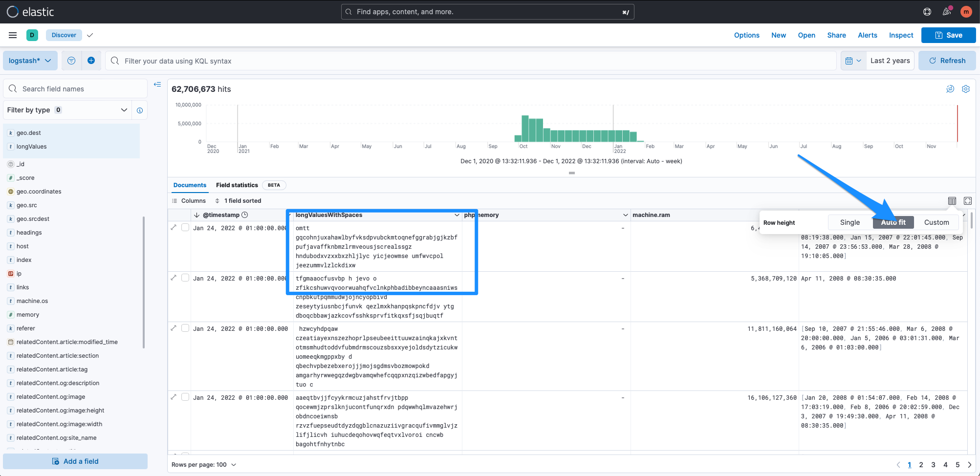The image size is (980, 476).
Task: Open the user avatar menu
Action: coord(966,12)
